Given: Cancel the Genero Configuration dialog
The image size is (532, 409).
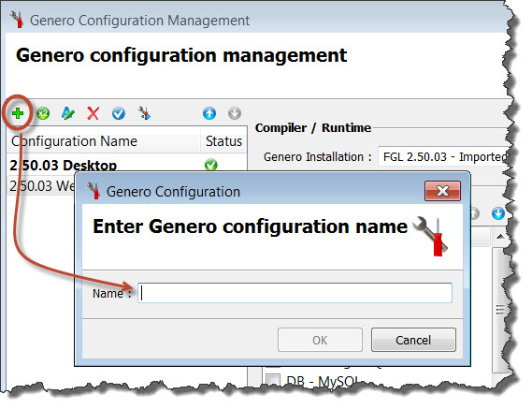Looking at the screenshot, I should click(413, 340).
